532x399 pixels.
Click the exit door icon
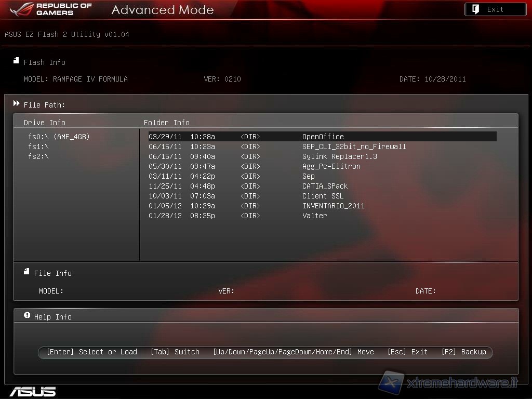pyautogui.click(x=475, y=9)
